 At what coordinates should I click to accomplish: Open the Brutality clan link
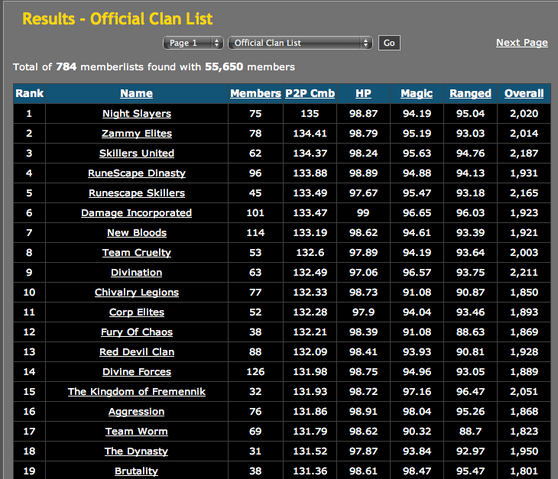pos(137,472)
